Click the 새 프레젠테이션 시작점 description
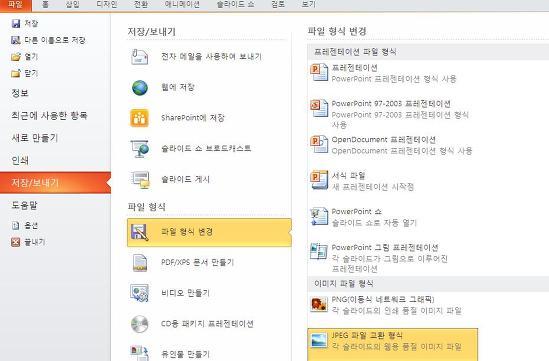Screen dimensions: 549x361 pos(373,187)
